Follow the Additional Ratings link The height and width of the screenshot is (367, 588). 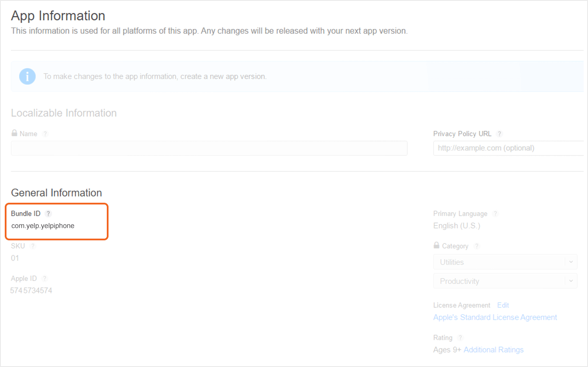click(493, 350)
